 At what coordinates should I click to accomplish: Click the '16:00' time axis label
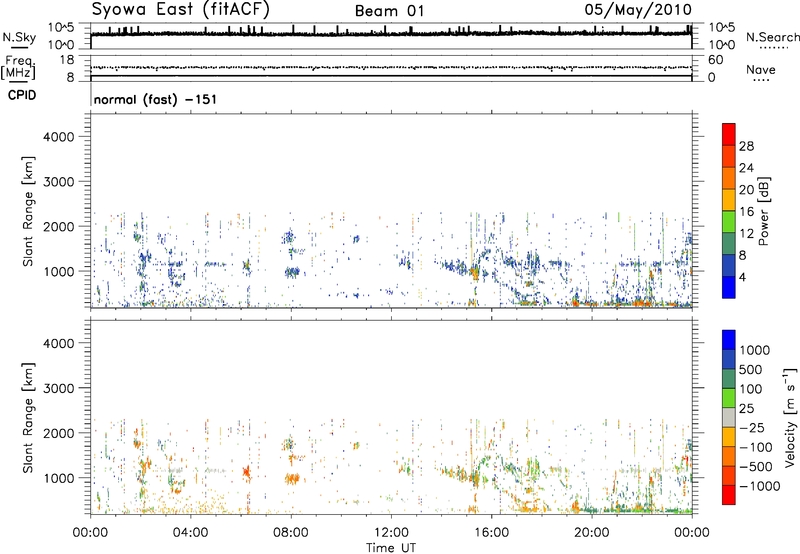(x=491, y=533)
